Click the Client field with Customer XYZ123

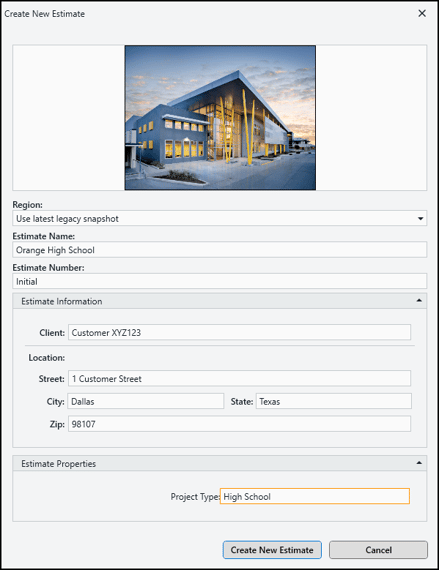239,332
